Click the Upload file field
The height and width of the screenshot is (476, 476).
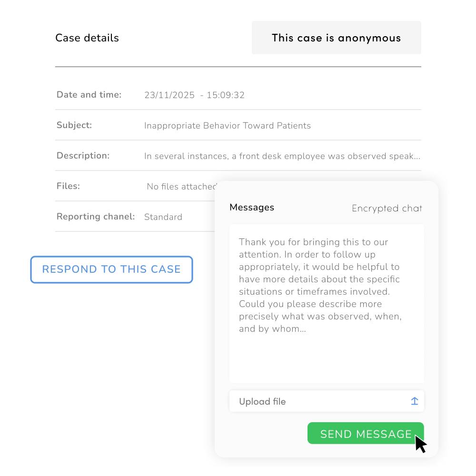[314, 401]
